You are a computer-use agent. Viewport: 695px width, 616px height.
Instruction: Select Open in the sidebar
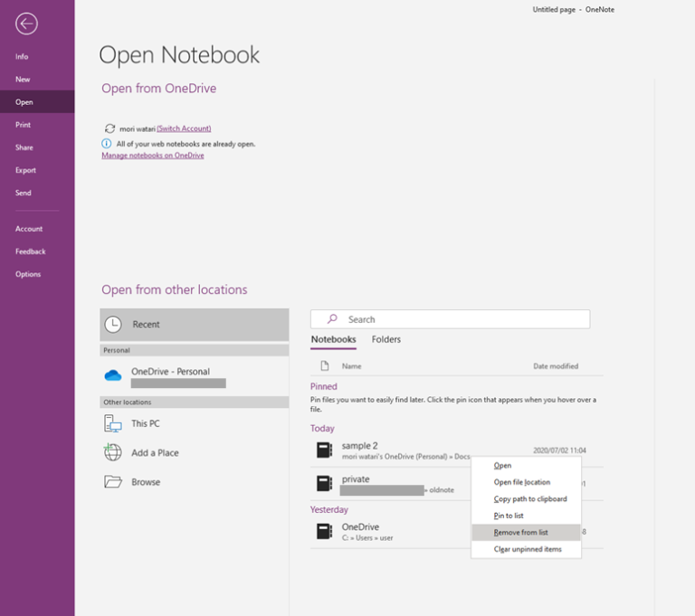(x=37, y=102)
